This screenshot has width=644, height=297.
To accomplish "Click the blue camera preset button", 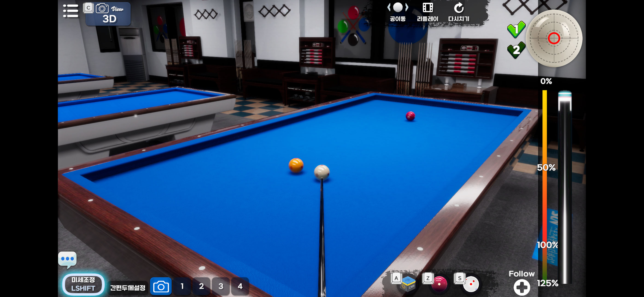I will point(161,286).
